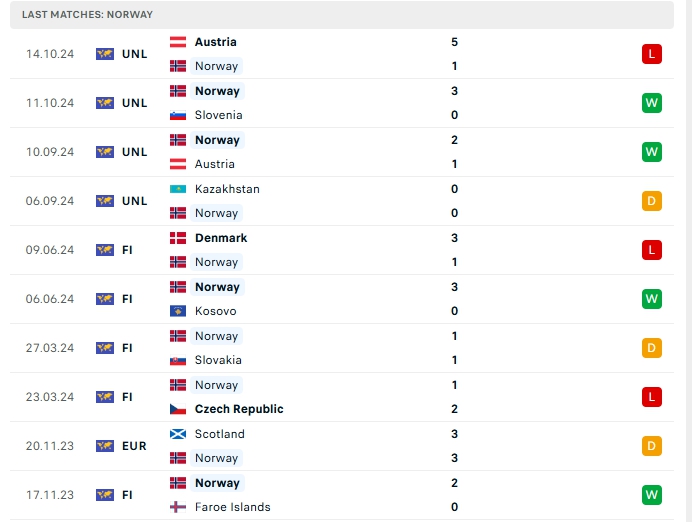Click the Slovenia flag icon
The image size is (692, 522).
click(x=178, y=115)
